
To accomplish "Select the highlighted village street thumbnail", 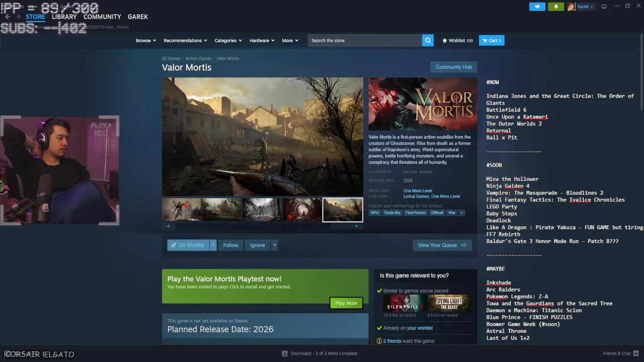I will pos(343,210).
